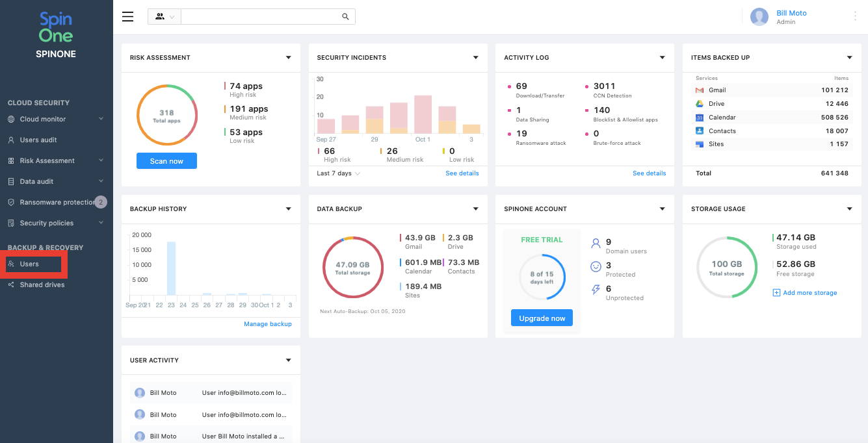Go to Shared drives in the sidebar

click(42, 285)
